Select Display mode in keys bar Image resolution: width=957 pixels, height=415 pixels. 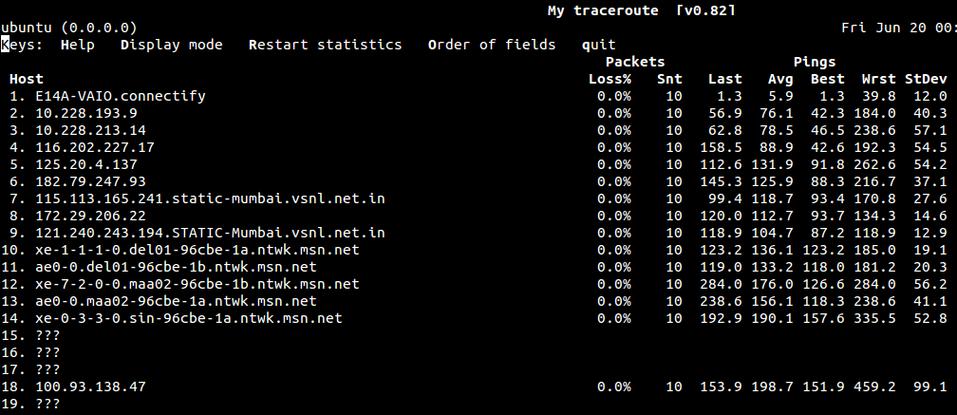pos(171,45)
